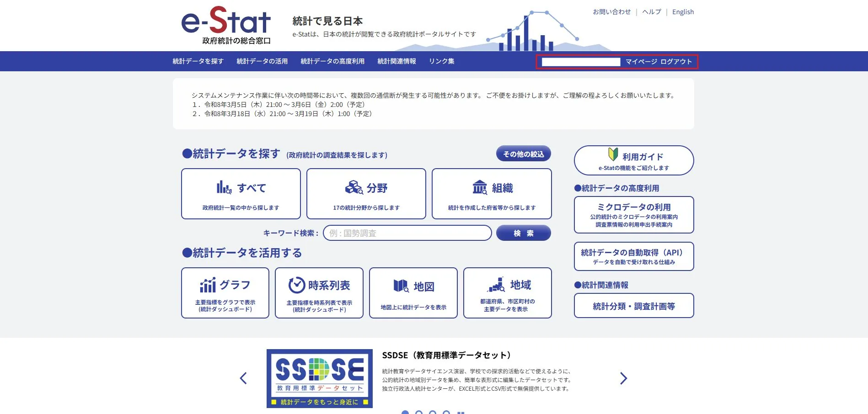
Task: Open the 地域 regional data card
Action: (x=508, y=293)
